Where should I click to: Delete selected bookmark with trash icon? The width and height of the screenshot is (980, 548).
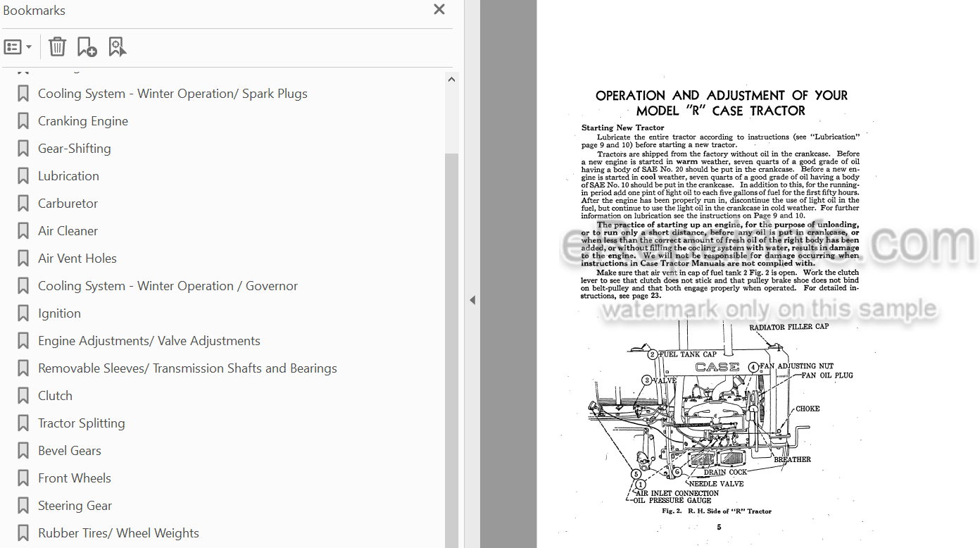point(57,47)
